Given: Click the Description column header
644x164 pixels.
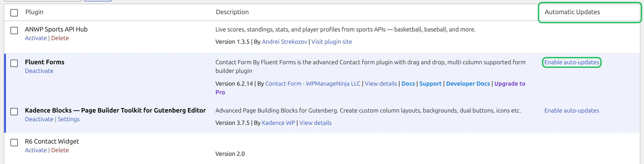Looking at the screenshot, I should pyautogui.click(x=232, y=12).
